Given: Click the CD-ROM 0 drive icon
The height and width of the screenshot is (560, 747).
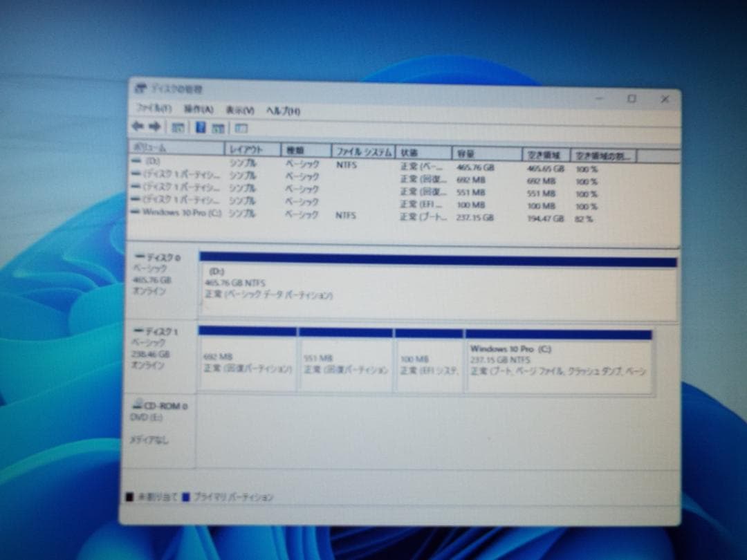Looking at the screenshot, I should pyautogui.click(x=140, y=404).
